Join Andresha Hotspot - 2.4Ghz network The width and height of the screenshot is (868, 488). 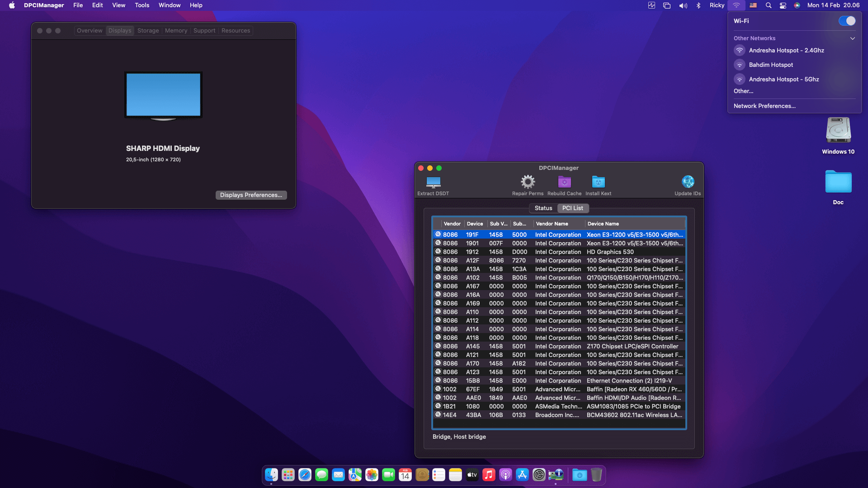point(794,50)
